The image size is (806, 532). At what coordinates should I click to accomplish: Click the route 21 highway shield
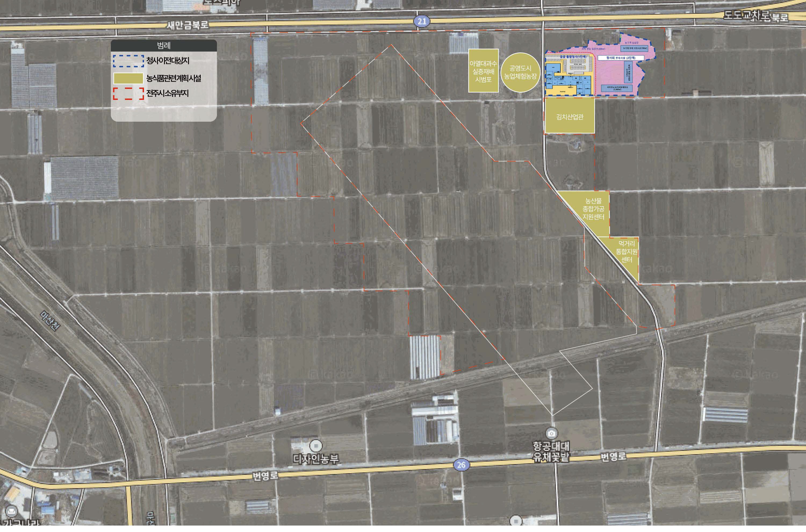pyautogui.click(x=422, y=21)
